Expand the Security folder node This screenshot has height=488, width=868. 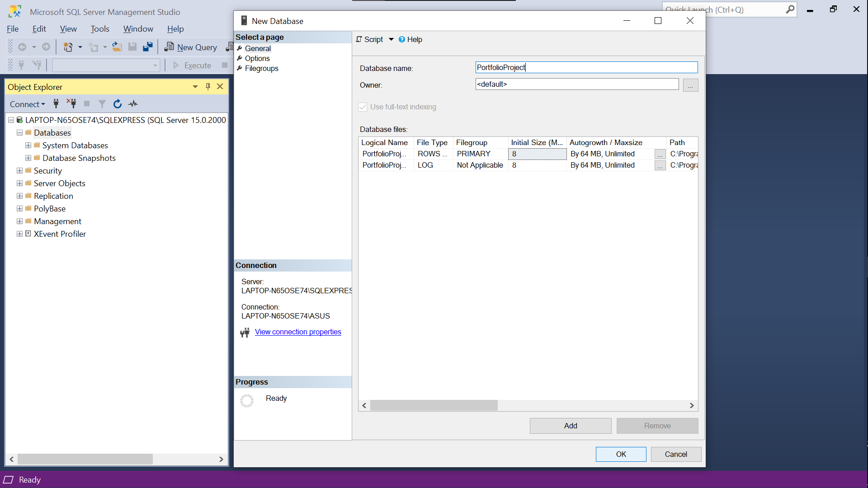coord(19,171)
